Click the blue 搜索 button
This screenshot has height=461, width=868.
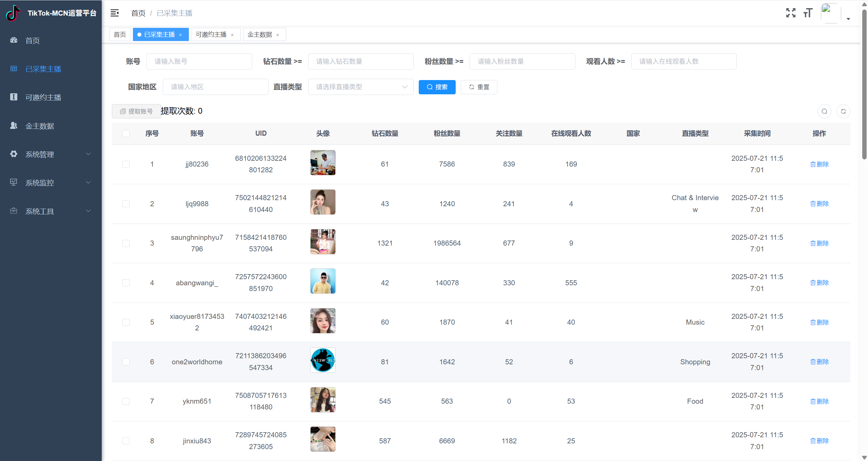pos(437,87)
